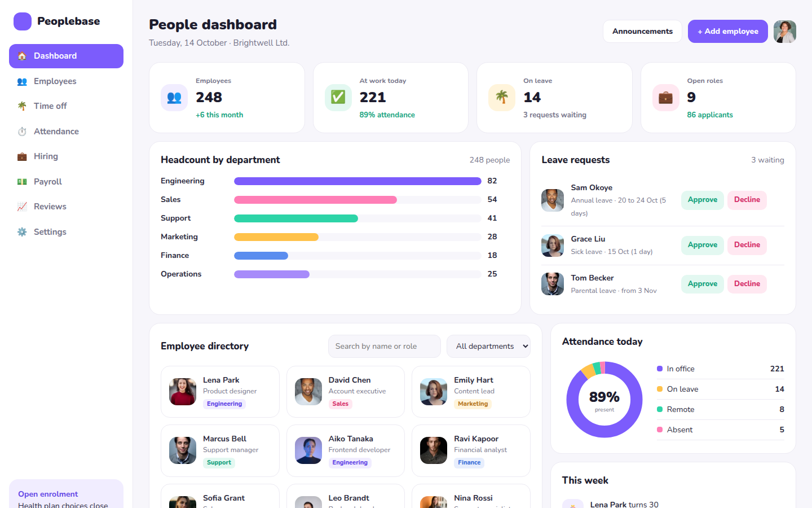
Task: Click the "+6 this month" text
Action: [x=219, y=115]
